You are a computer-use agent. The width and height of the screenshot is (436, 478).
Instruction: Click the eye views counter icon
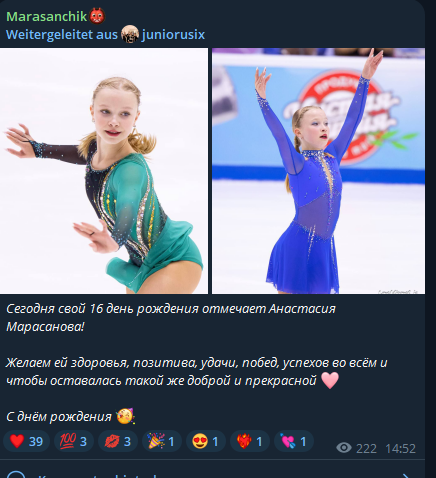(x=344, y=448)
